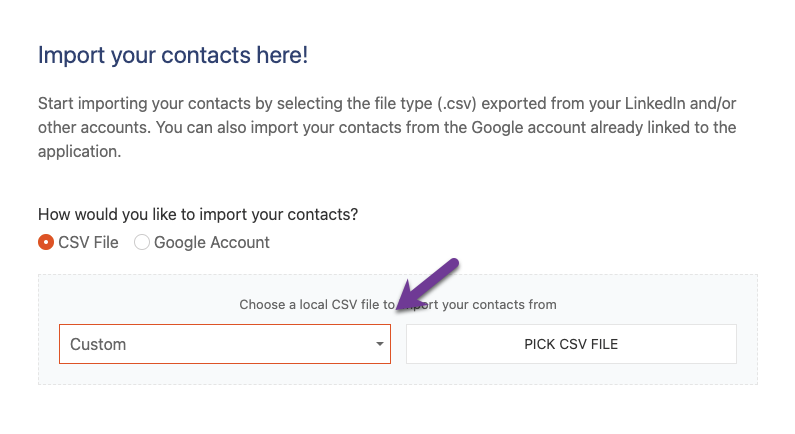Click the dropdown caret arrow icon
Screen dimensions: 795x434
point(380,344)
